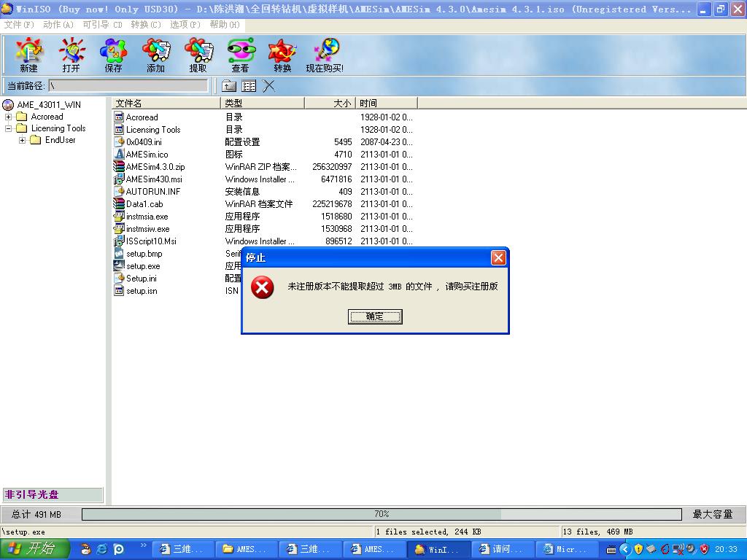Go up one folder level icon
747x560 pixels.
229,86
